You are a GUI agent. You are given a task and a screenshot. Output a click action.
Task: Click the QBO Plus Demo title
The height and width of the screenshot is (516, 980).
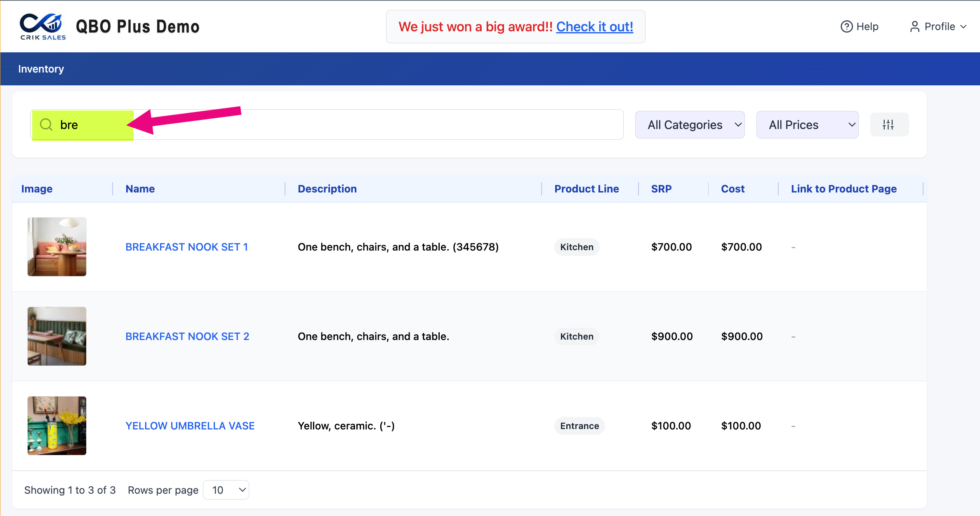point(138,27)
